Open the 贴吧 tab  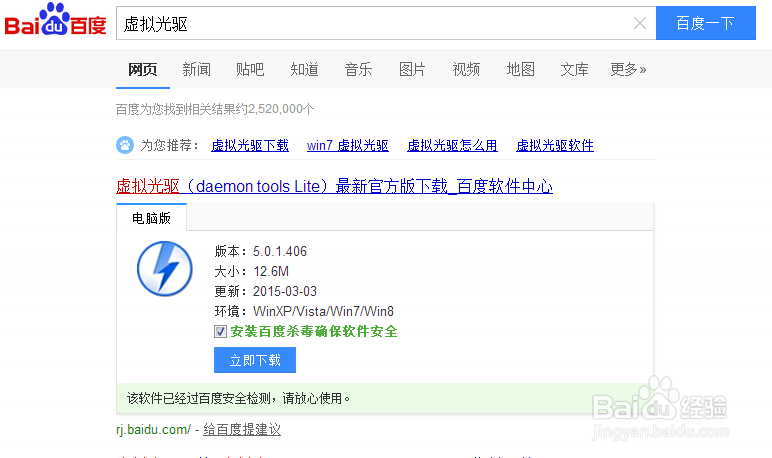[250, 69]
